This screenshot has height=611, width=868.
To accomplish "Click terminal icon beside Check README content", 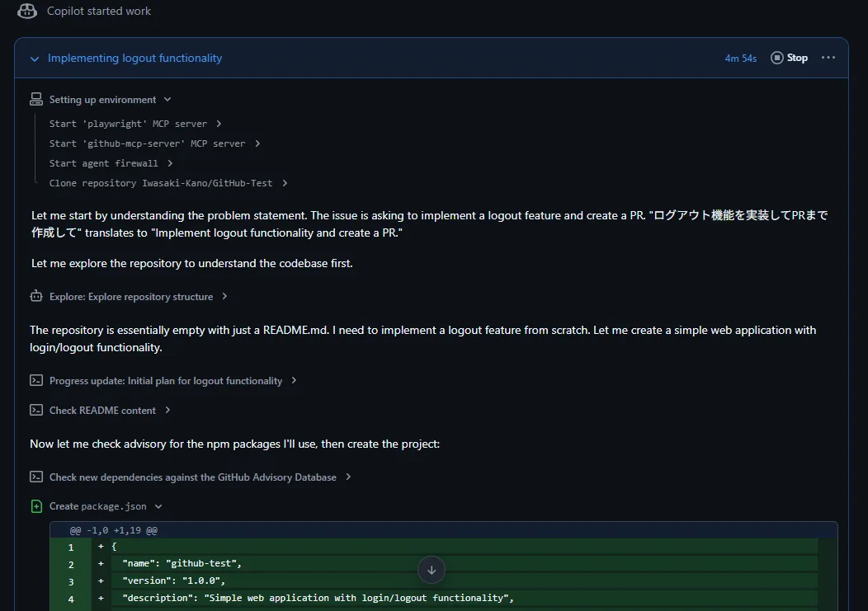I will (x=36, y=410).
